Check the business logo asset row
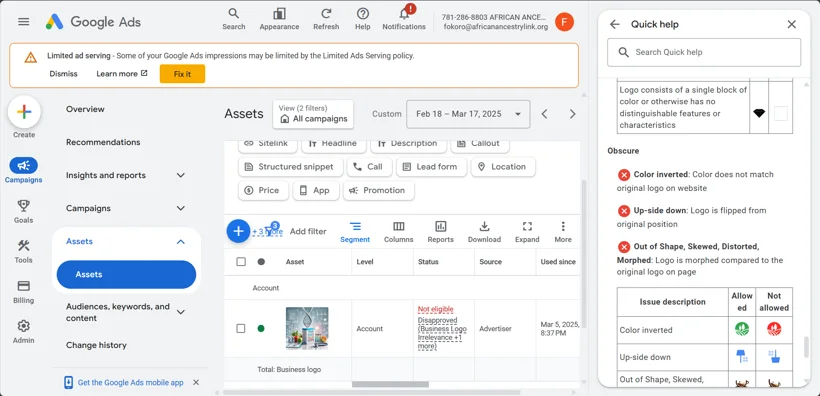Viewport: 820px width, 396px height. tap(241, 329)
